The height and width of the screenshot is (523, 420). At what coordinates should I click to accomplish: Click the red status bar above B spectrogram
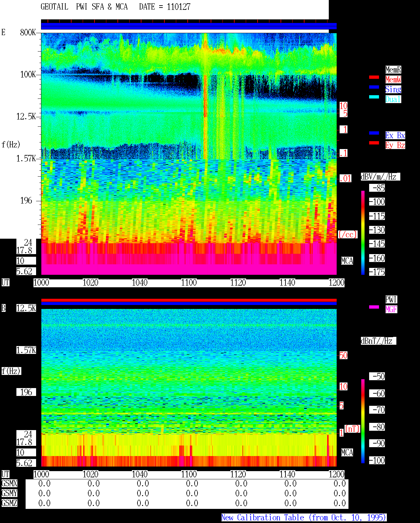click(189, 300)
